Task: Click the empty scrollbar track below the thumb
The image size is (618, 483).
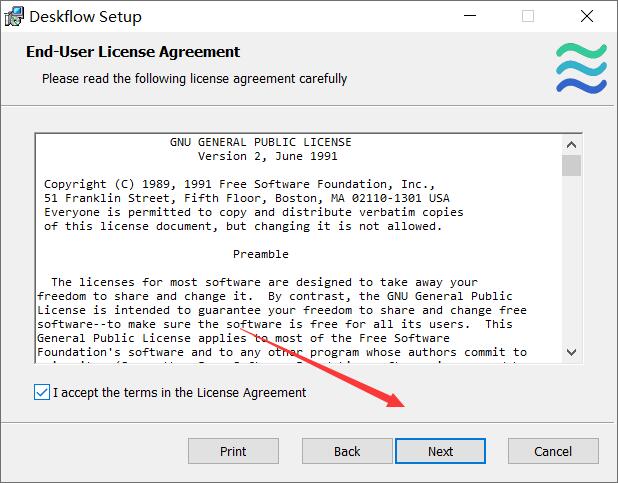Action: (x=571, y=259)
